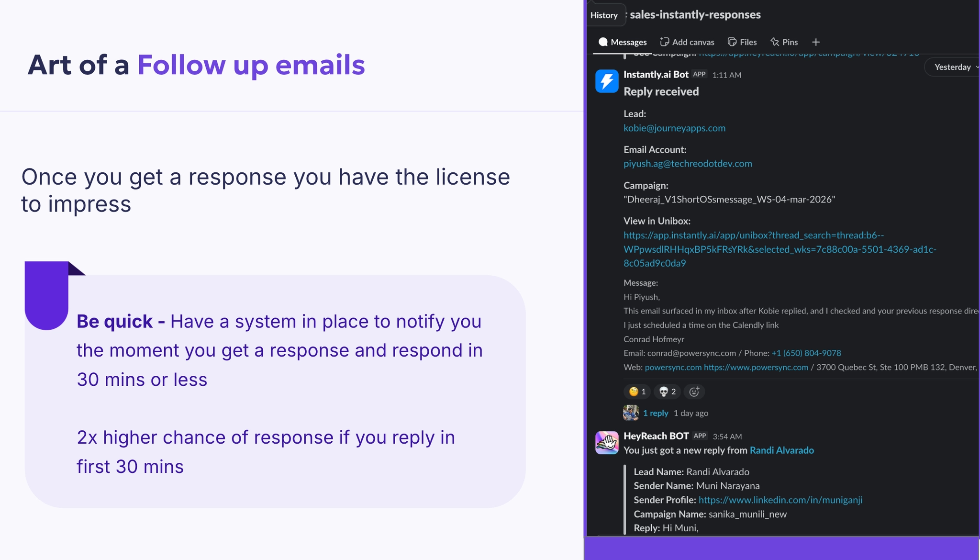
Task: Open the https://www.powersync.com link
Action: pos(756,367)
